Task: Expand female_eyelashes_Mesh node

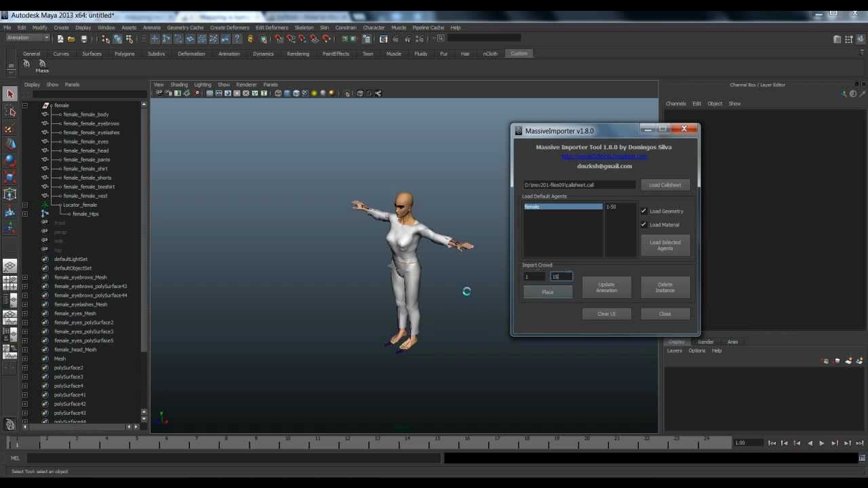Action: click(x=25, y=304)
